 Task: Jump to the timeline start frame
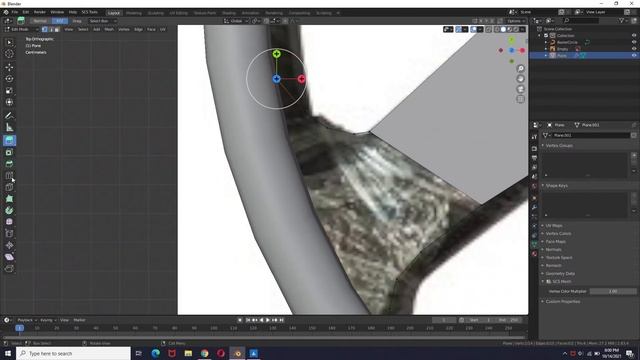(x=248, y=320)
